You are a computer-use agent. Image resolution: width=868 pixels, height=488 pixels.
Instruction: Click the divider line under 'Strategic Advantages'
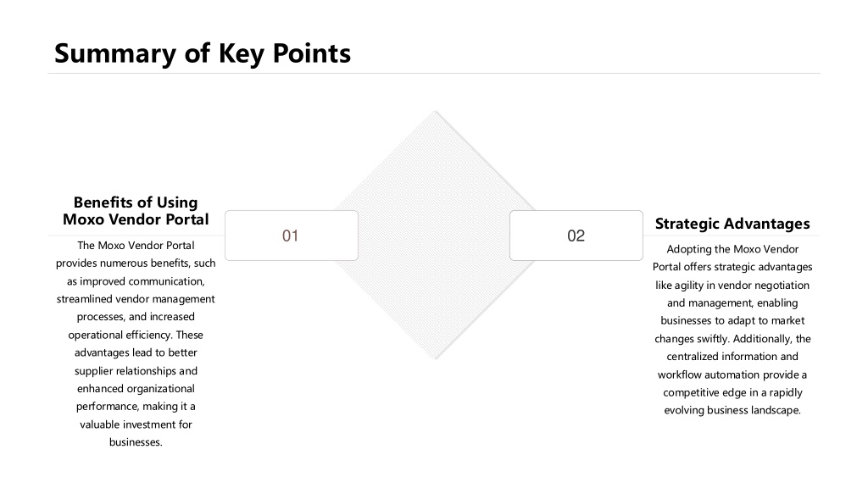[732, 236]
